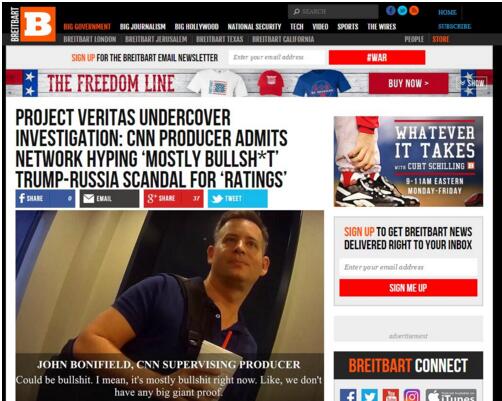Open the National Security menu item
This screenshot has height=401, width=502.
click(254, 27)
